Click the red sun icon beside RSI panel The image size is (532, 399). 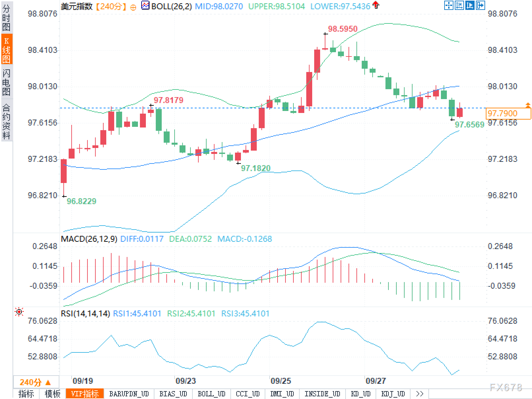click(19, 311)
